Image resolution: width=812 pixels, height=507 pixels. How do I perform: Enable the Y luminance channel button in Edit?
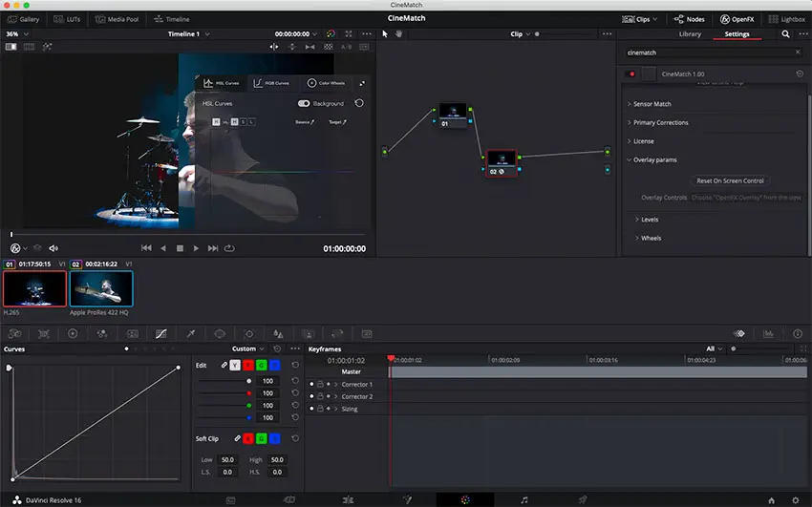point(235,366)
